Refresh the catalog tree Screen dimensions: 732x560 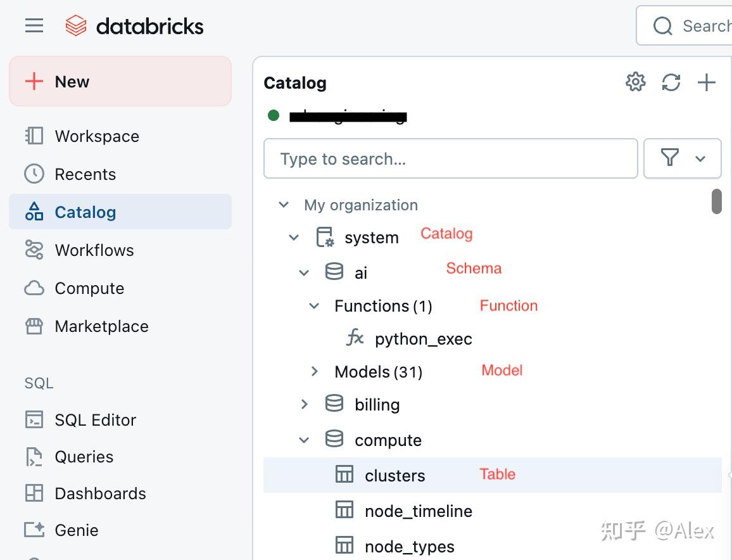[671, 82]
